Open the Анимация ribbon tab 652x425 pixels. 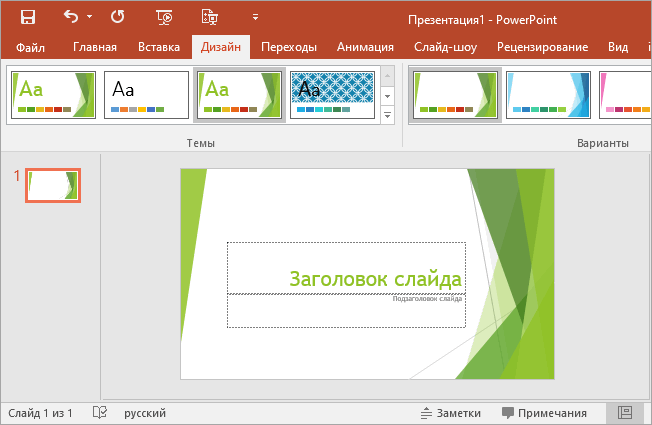tap(365, 47)
